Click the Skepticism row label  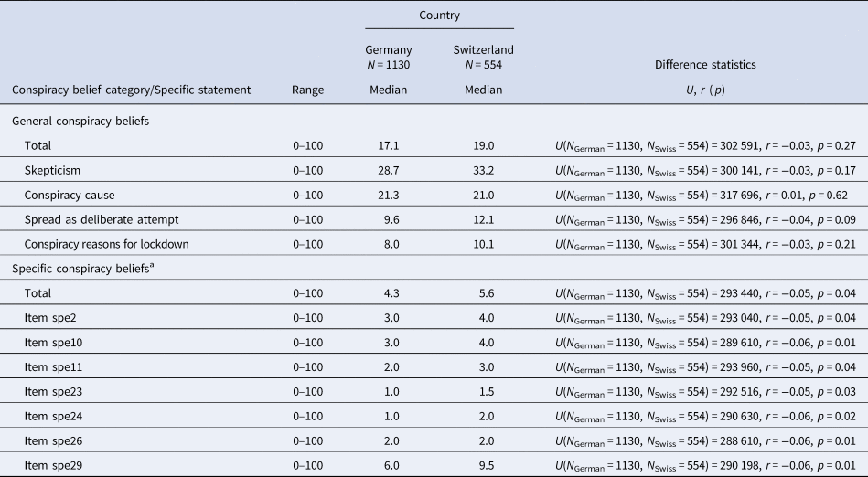click(52, 171)
